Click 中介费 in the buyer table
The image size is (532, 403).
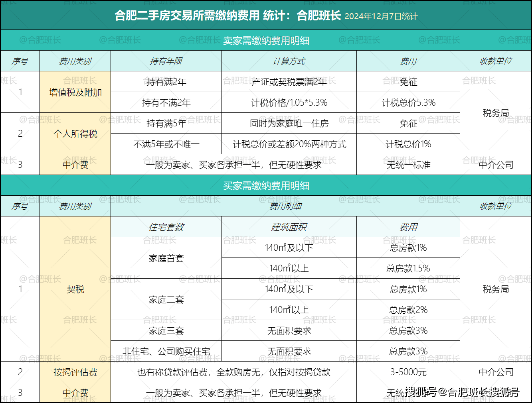(75, 393)
